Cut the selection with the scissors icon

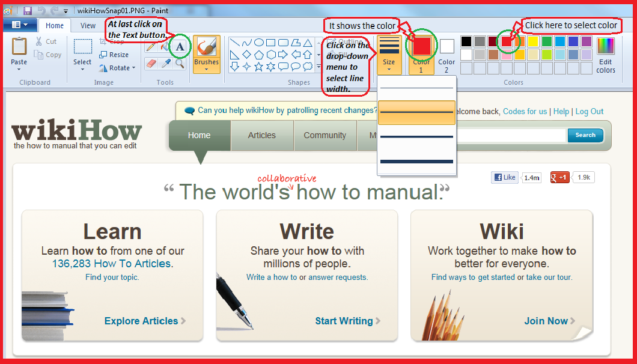coord(39,41)
